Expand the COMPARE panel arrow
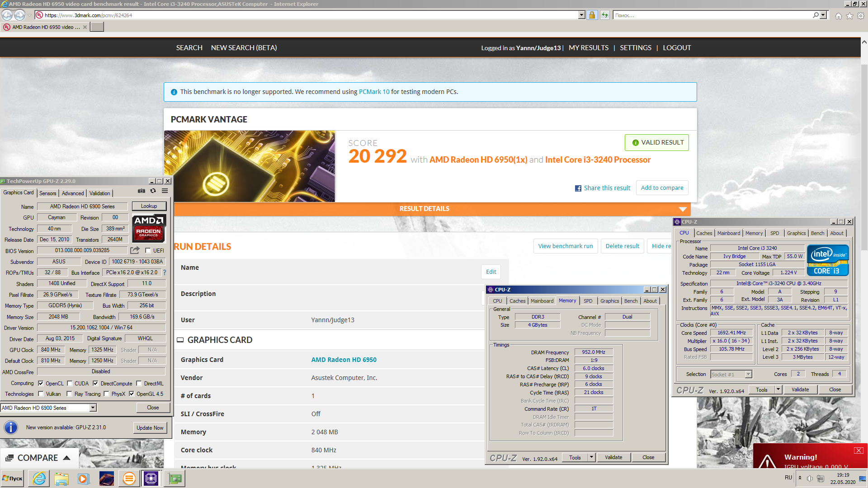The height and width of the screenshot is (488, 868). click(x=66, y=458)
